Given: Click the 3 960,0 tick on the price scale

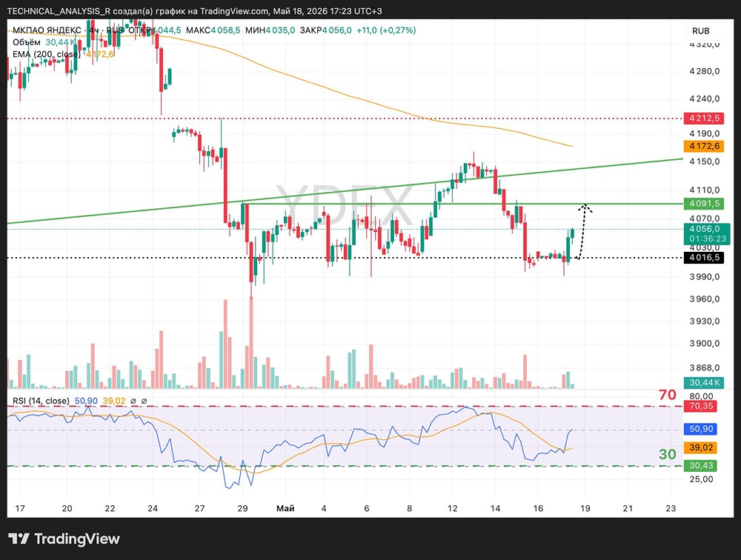Looking at the screenshot, I should coord(705,299).
